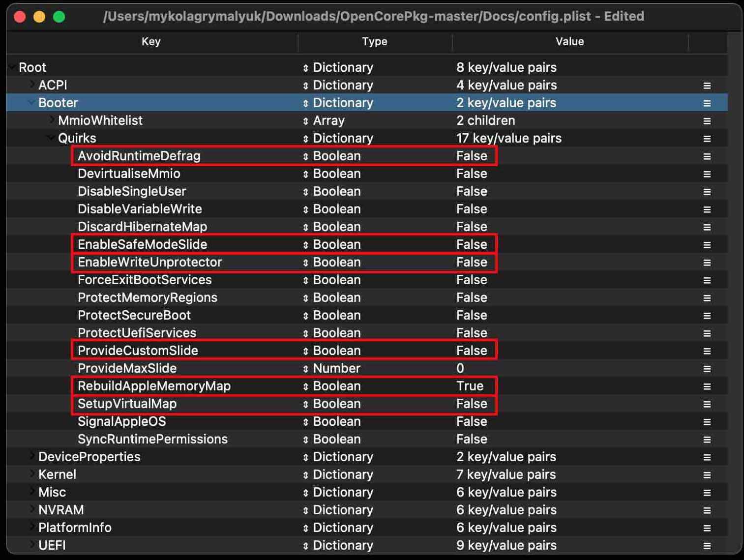Open the row menu icon for DiscardHibernateMap
744x560 pixels.
tap(707, 227)
